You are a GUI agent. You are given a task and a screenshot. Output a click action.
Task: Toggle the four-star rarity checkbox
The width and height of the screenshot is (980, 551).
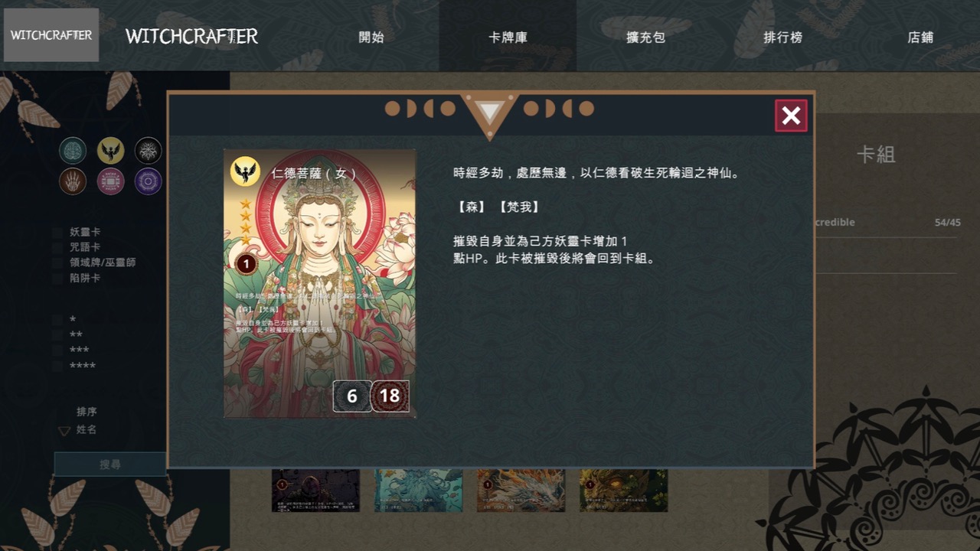[x=57, y=366]
